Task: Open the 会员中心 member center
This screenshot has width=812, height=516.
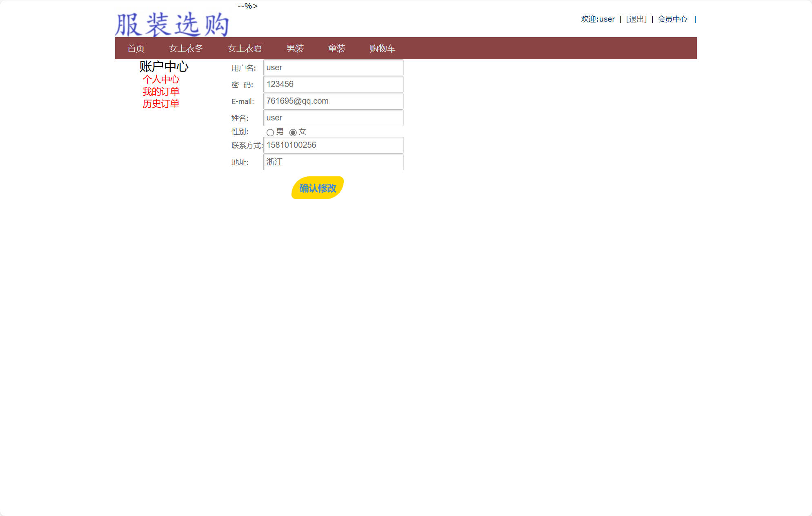Action: click(x=672, y=19)
